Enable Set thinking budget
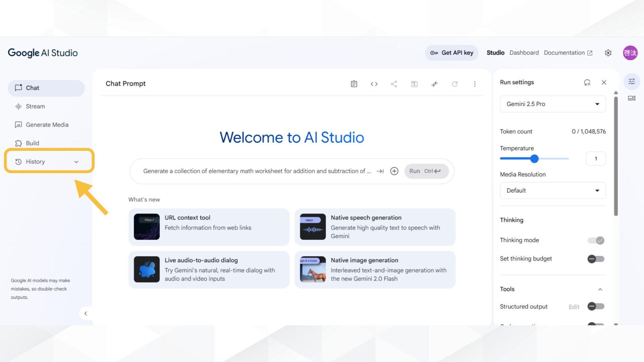The width and height of the screenshot is (644, 362). coord(596,259)
